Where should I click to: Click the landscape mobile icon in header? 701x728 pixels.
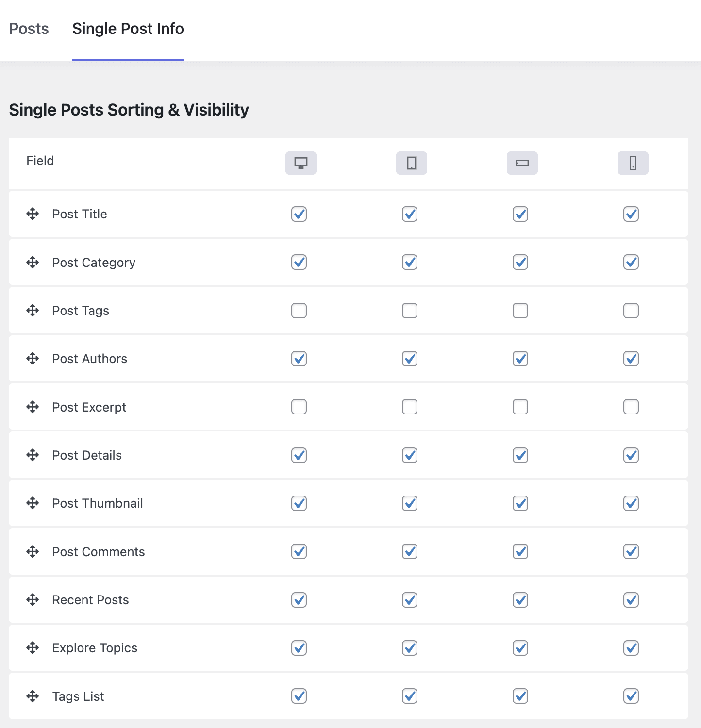tap(522, 163)
